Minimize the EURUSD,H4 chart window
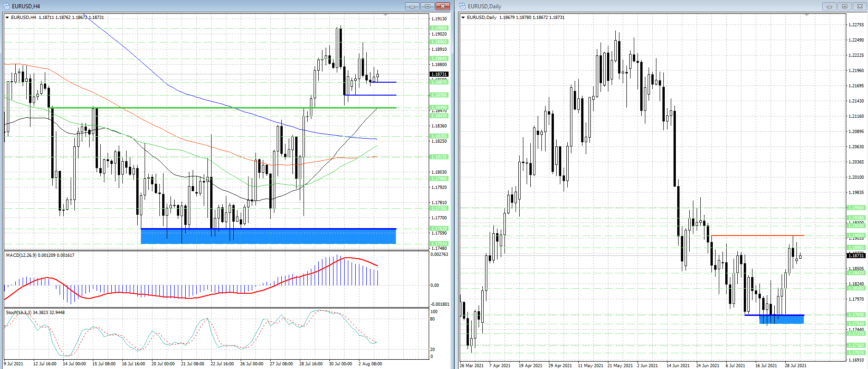Viewport: 868px width, 369px height. tap(412, 6)
